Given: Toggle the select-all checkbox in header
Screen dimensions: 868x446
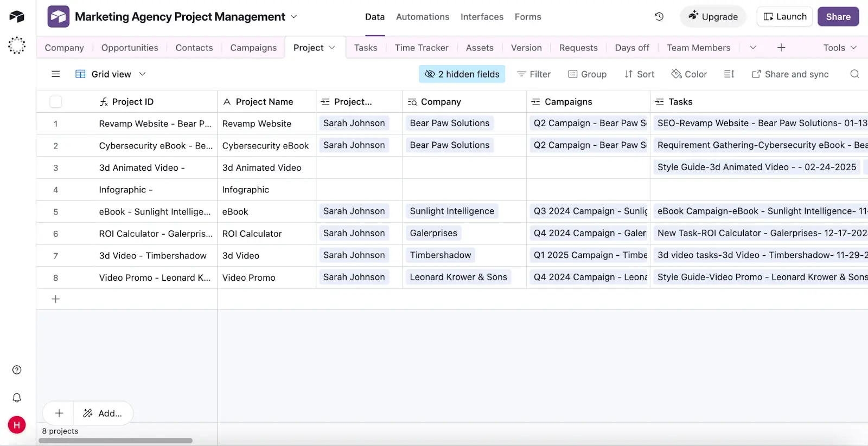Looking at the screenshot, I should (55, 102).
